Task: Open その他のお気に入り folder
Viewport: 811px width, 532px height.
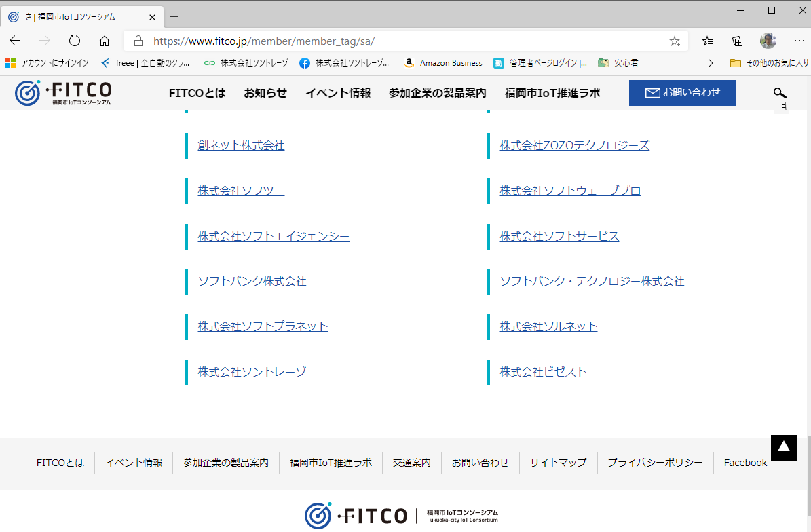Action: click(769, 62)
